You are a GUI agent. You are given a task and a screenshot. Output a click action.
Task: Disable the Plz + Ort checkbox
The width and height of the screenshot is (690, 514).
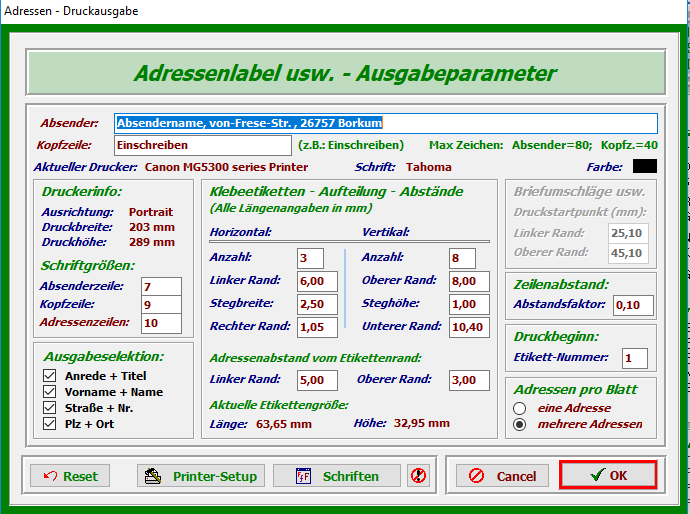(x=50, y=424)
